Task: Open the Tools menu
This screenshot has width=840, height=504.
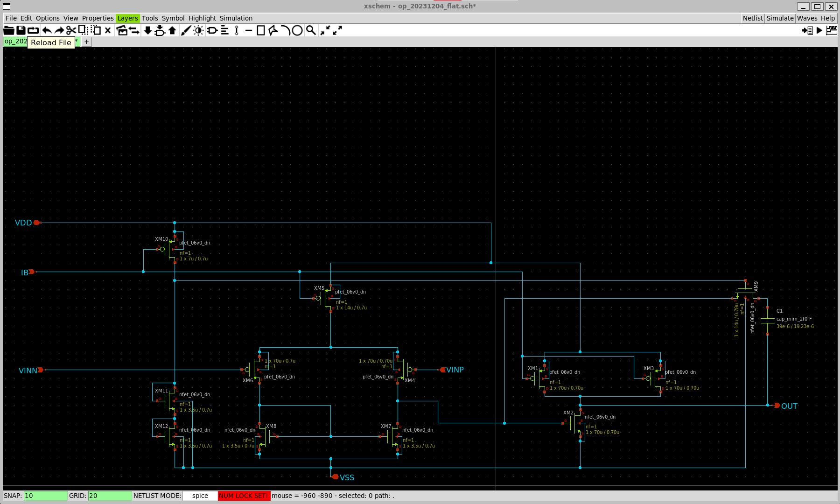Action: tap(150, 18)
